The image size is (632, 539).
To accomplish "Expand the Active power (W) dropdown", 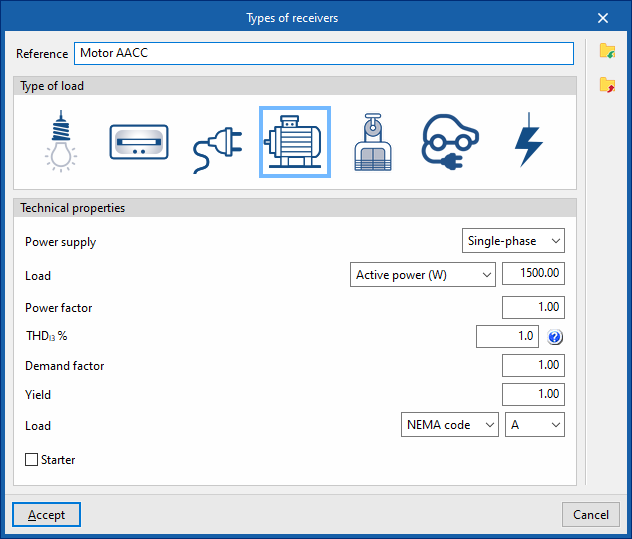I will 422,275.
